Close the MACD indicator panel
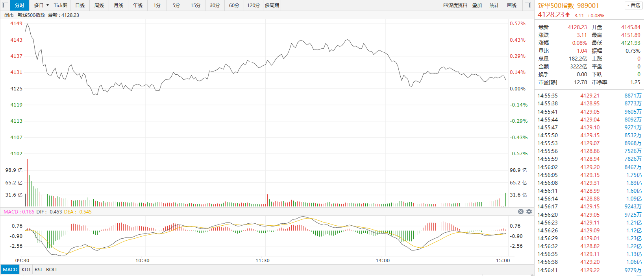644x276 pixels. pos(521,212)
